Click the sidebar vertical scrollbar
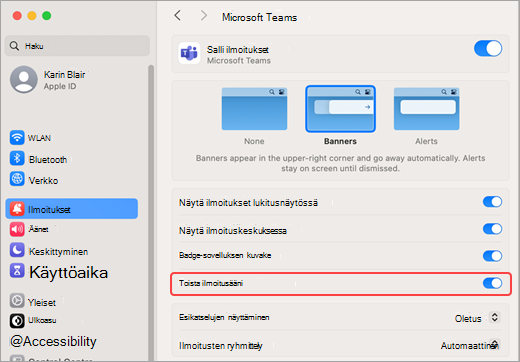 click(x=151, y=213)
